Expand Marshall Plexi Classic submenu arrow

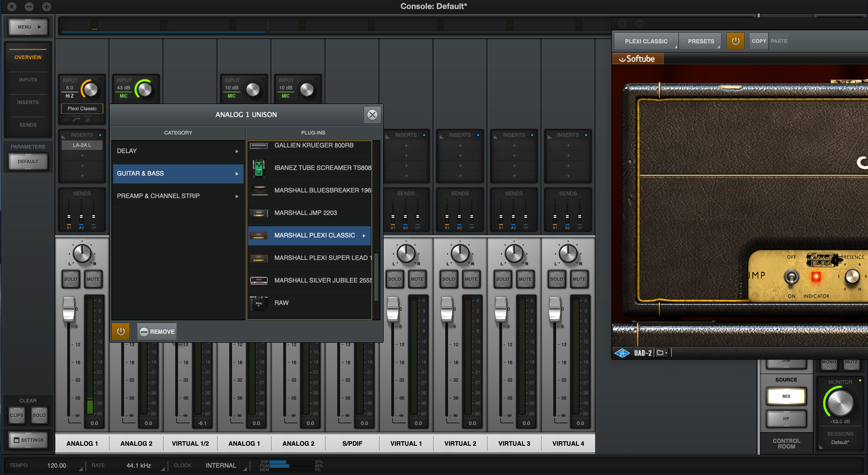[364, 235]
